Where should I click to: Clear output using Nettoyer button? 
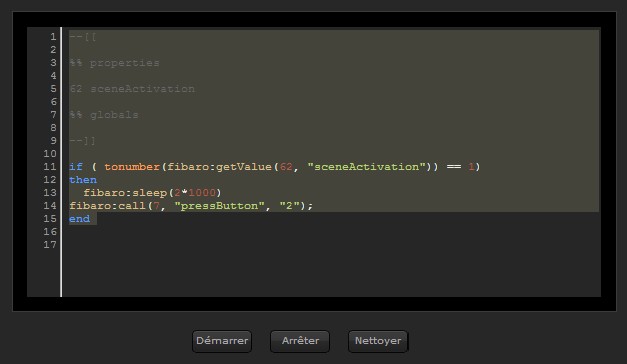tap(378, 341)
